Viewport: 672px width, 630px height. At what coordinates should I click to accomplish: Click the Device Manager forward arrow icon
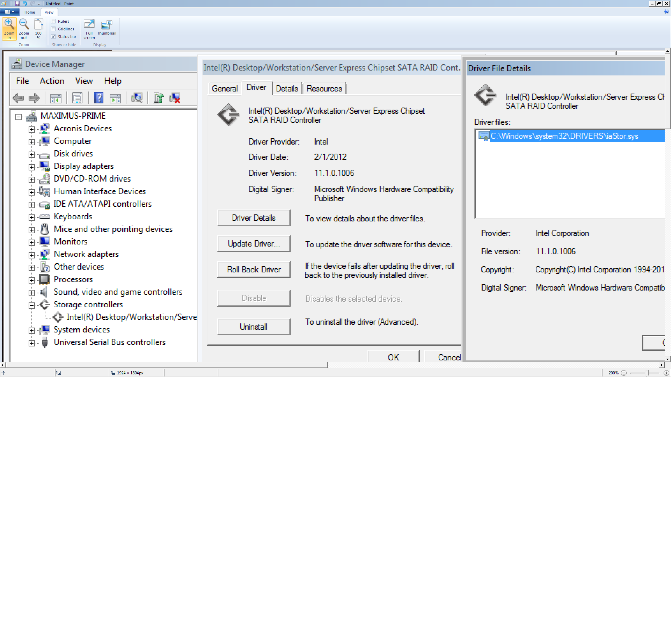[34, 98]
